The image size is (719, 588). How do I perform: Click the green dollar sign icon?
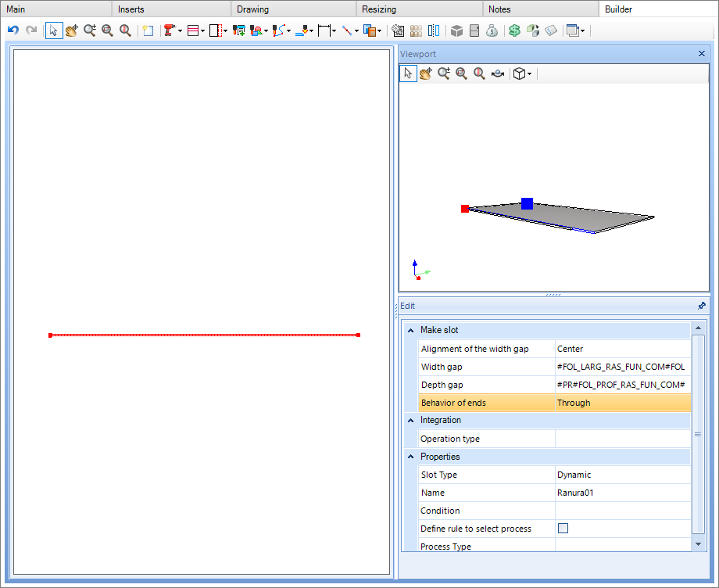pos(514,30)
